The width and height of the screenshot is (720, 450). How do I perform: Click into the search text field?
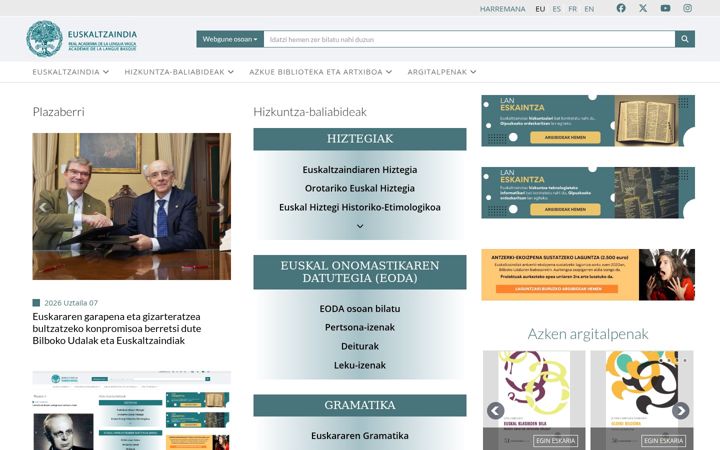pyautogui.click(x=469, y=39)
